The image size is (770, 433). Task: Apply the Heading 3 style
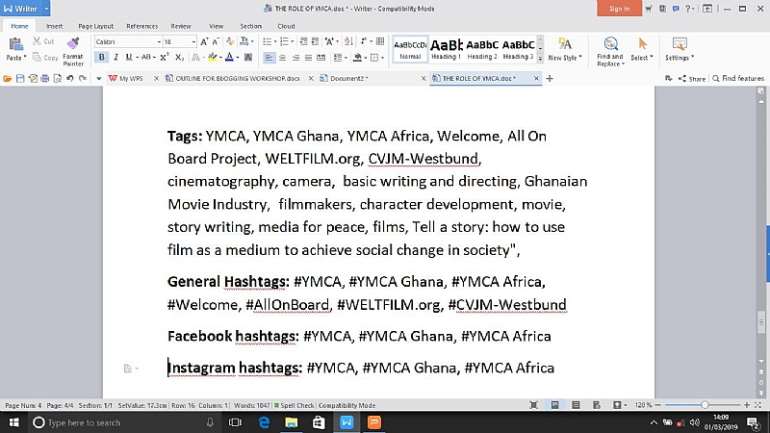coord(518,50)
